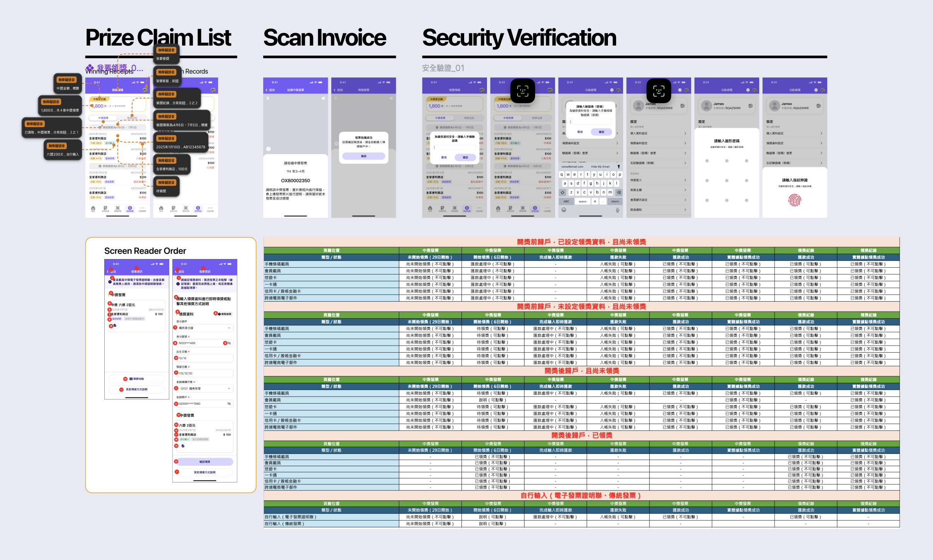The width and height of the screenshot is (933, 560).
Task: Switch to 領獎紀錄 tab on the mobile-barcode dialog screen
Action: point(469,118)
